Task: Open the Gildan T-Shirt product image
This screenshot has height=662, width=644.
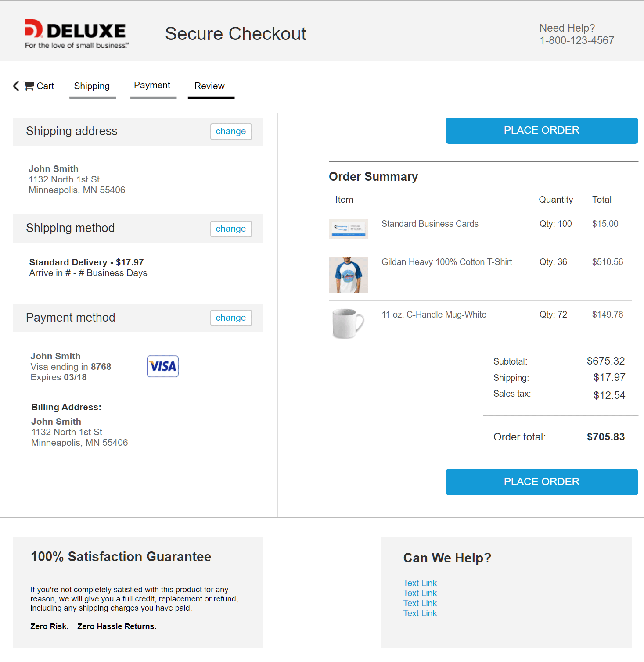Action: (x=348, y=275)
